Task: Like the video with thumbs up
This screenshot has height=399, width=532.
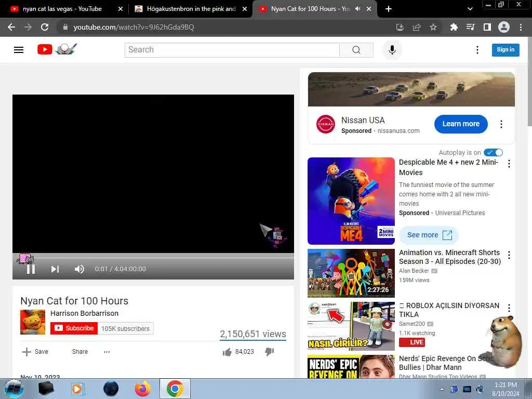Action: [x=227, y=352]
